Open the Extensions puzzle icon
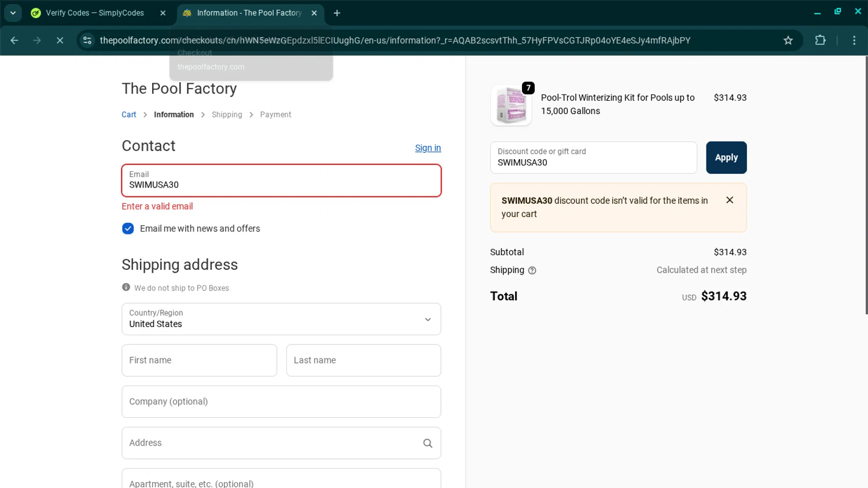 tap(820, 41)
